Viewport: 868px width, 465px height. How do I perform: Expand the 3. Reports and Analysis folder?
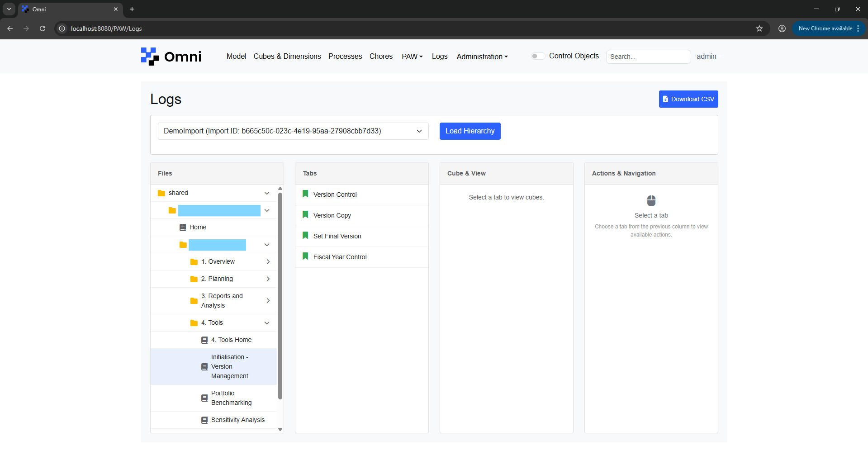268,301
